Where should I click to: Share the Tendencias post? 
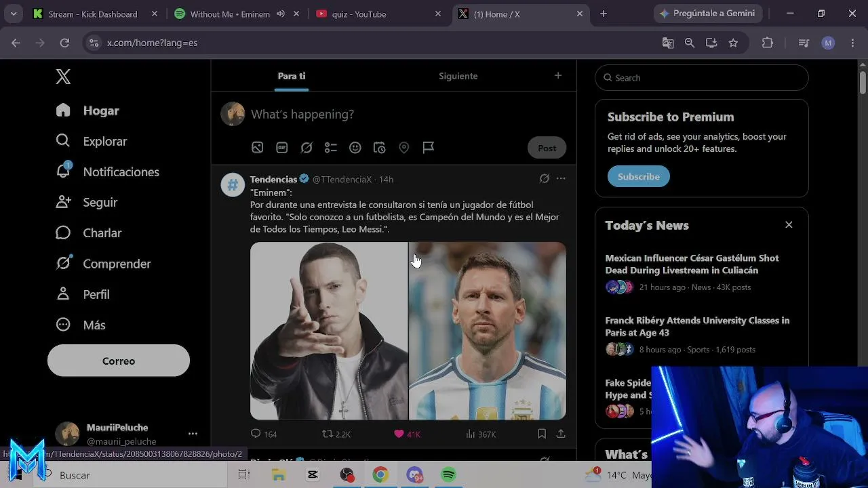[561, 434]
